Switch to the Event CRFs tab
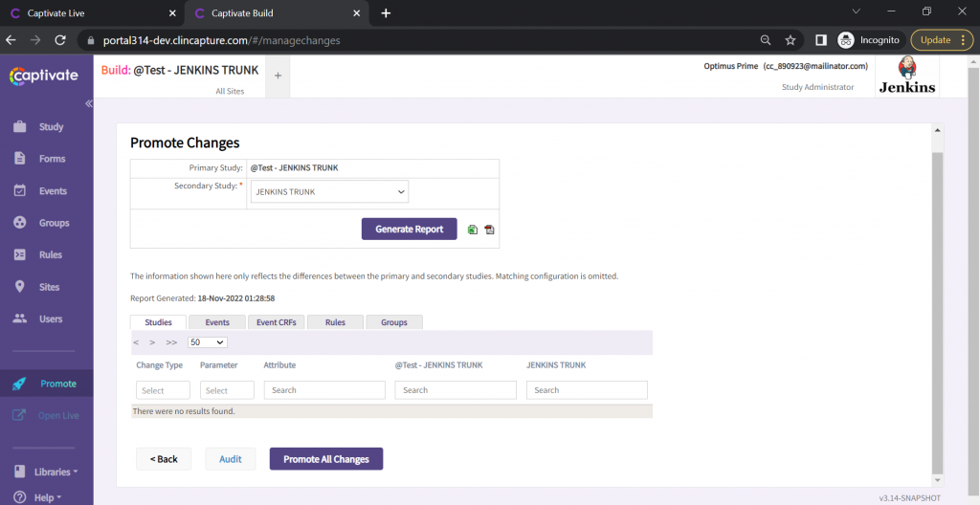980x505 pixels. [277, 322]
